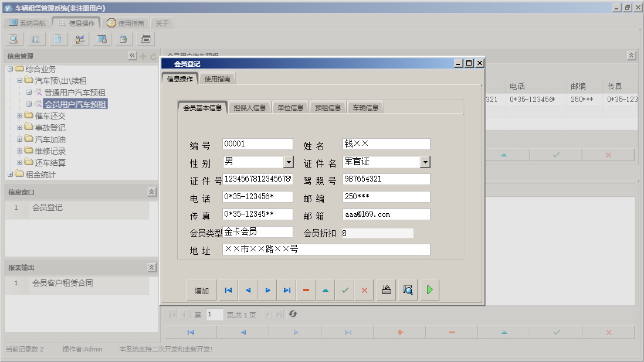Image resolution: width=644 pixels, height=362 pixels.
Task: Open the data import toolbar icon
Action: point(124,39)
